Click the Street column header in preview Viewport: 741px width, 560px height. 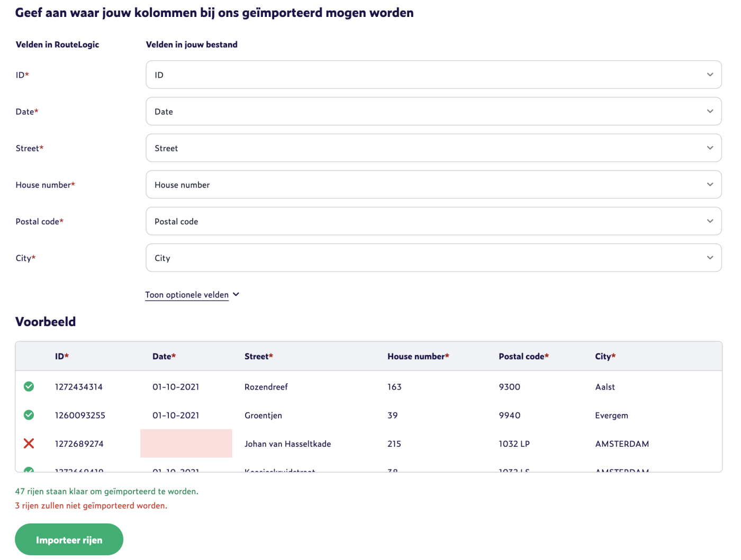coord(258,357)
